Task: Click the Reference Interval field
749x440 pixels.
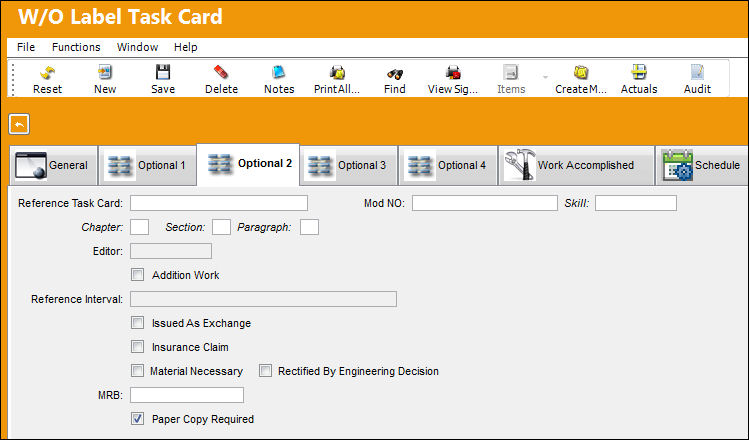Action: tap(263, 299)
